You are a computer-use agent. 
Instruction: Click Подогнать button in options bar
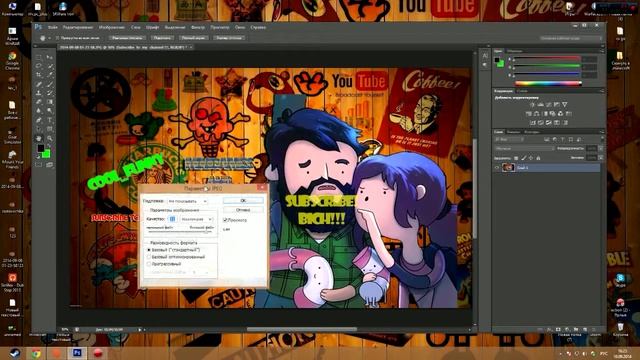[x=162, y=38]
